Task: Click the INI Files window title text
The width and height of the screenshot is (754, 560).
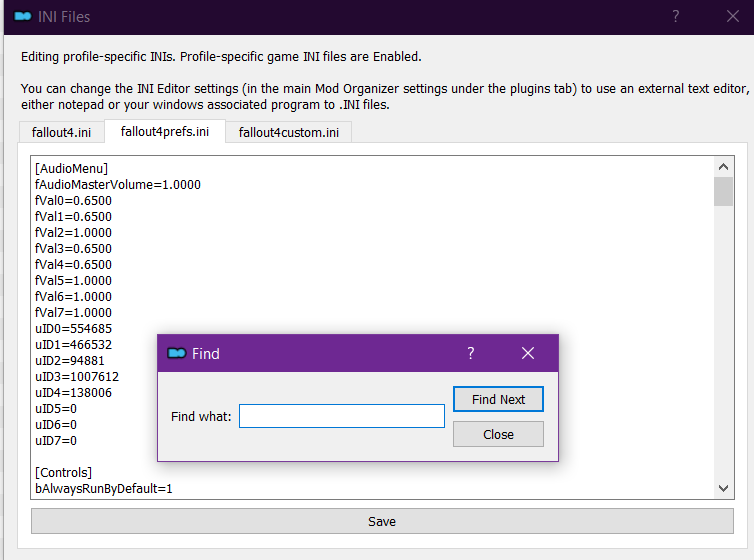Action: [x=64, y=17]
